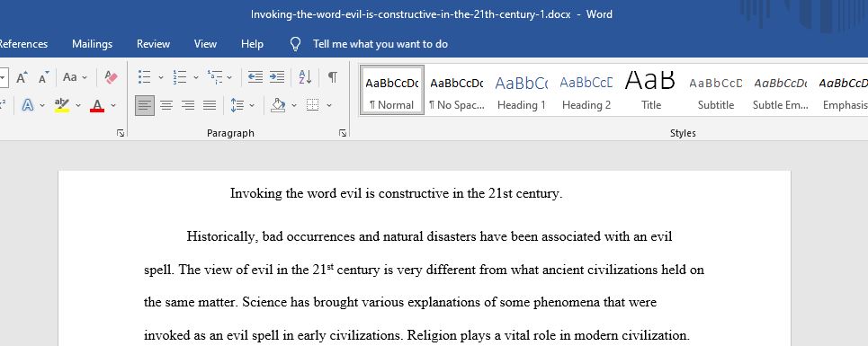868x346 pixels.
Task: Increase the paragraph indent
Action: pos(277,77)
